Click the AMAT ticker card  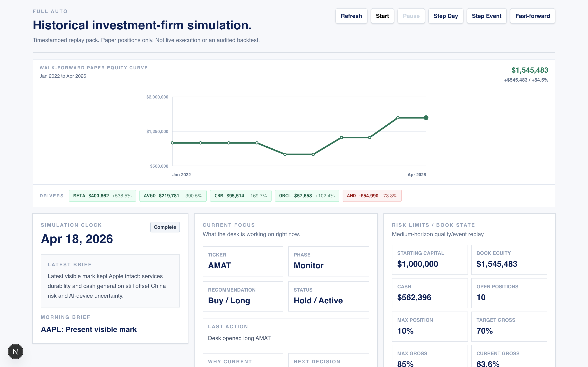[x=243, y=261]
